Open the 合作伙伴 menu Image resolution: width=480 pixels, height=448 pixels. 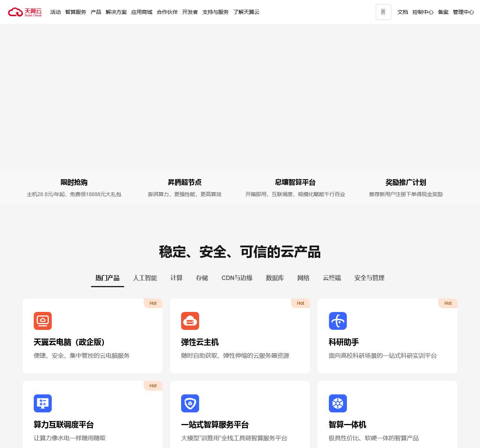(x=167, y=12)
